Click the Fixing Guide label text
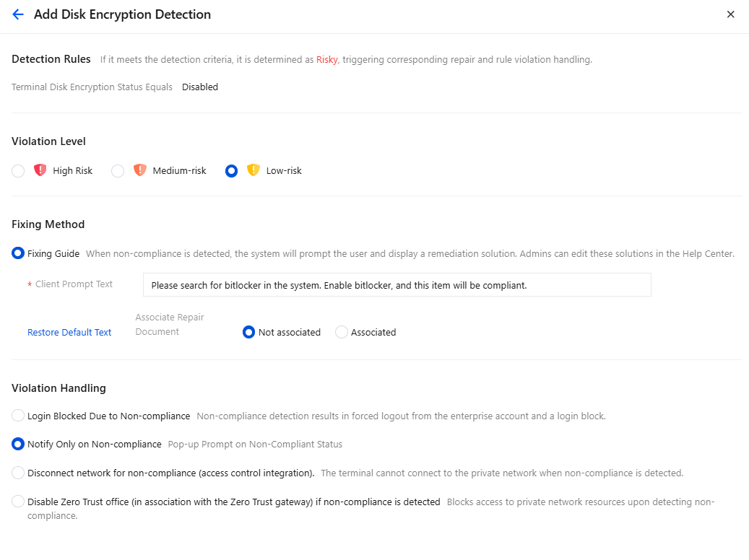 53,253
